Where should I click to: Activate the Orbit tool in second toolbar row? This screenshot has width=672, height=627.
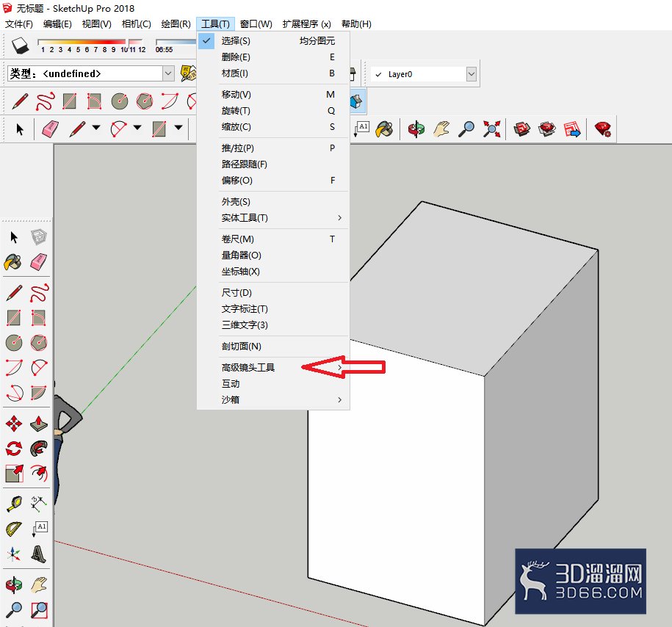(x=416, y=128)
